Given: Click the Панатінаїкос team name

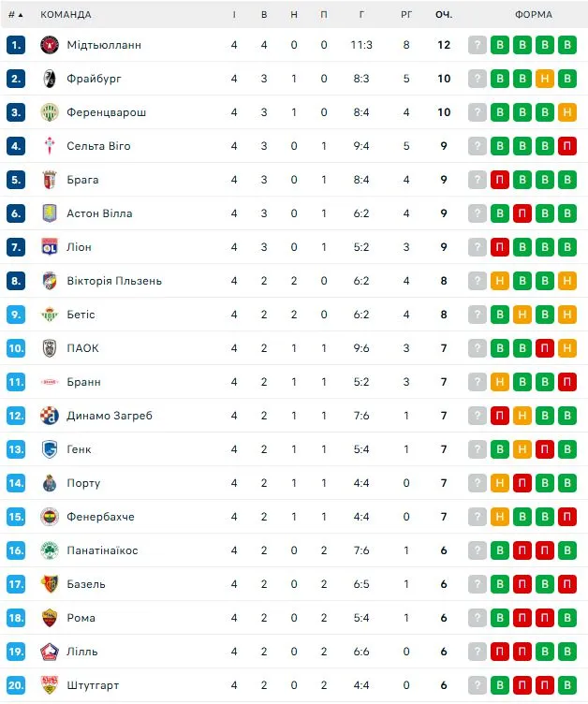Looking at the screenshot, I should (102, 550).
